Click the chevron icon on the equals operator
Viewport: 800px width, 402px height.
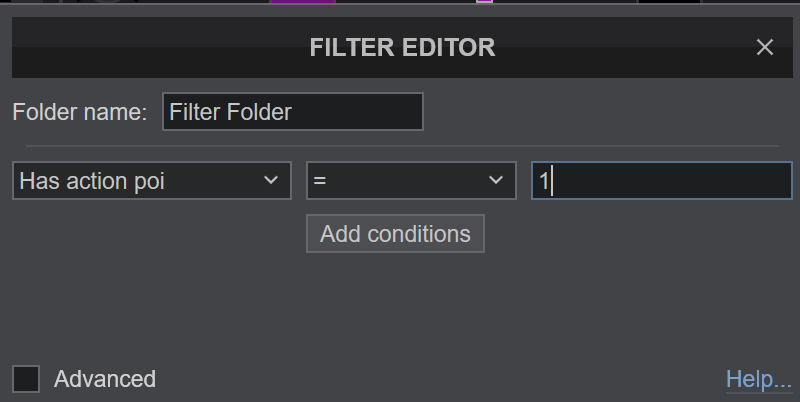coord(495,180)
